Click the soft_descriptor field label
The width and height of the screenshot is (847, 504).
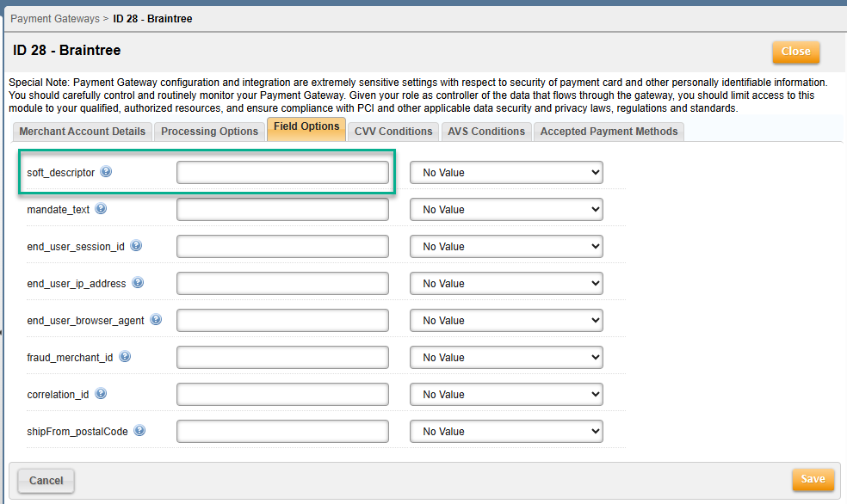61,173
